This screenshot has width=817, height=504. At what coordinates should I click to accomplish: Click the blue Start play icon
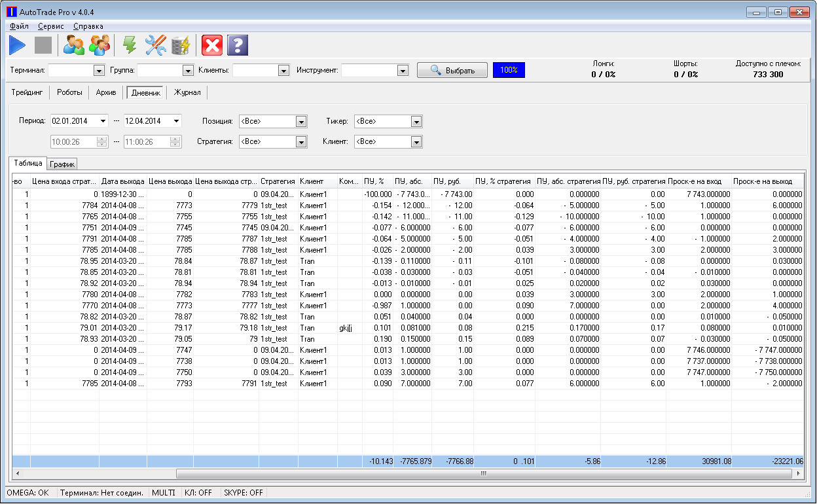pos(17,45)
